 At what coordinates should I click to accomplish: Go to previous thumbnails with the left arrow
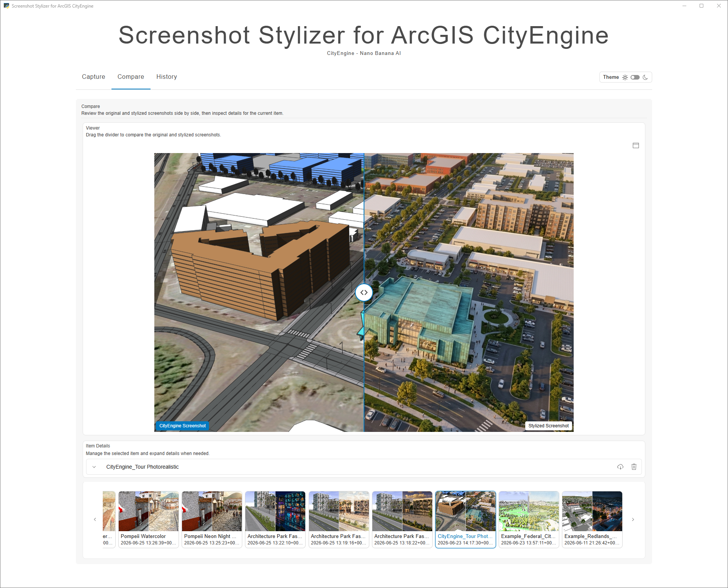coord(95,519)
